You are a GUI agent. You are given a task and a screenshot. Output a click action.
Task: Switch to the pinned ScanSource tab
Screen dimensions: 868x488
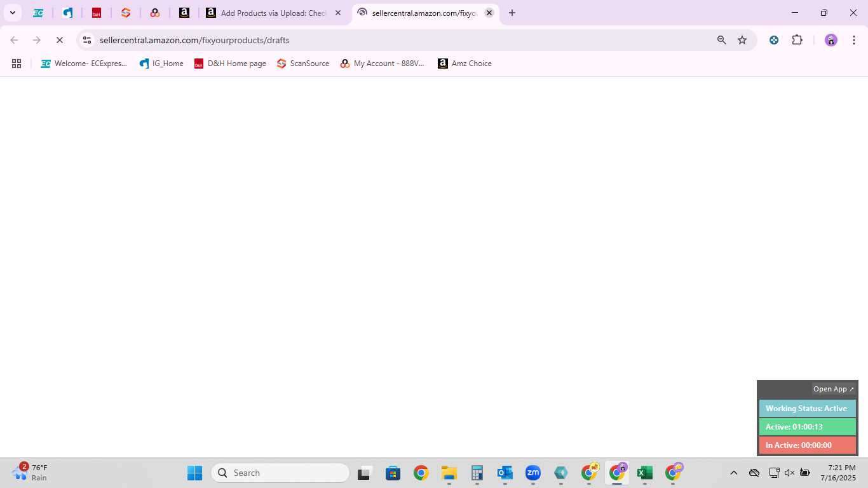[126, 13]
